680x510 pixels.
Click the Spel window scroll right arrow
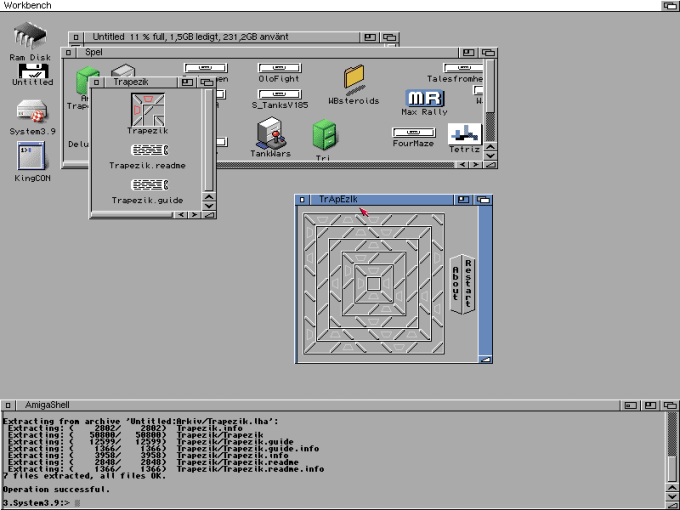476,165
